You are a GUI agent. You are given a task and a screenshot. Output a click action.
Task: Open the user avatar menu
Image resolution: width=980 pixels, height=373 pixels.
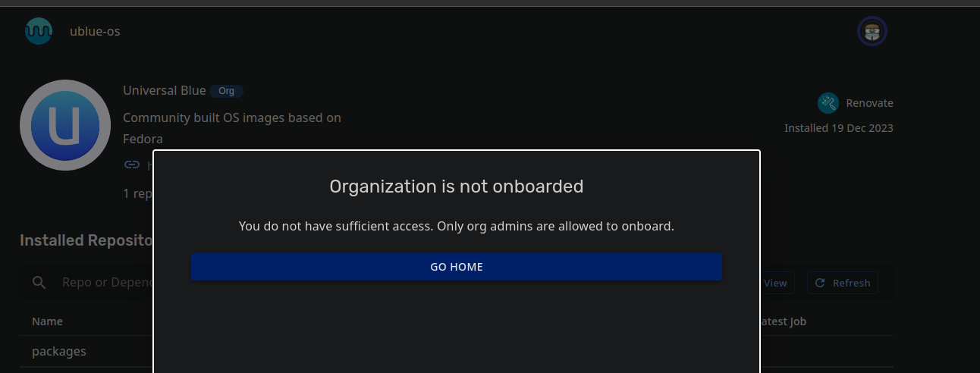pos(872,32)
